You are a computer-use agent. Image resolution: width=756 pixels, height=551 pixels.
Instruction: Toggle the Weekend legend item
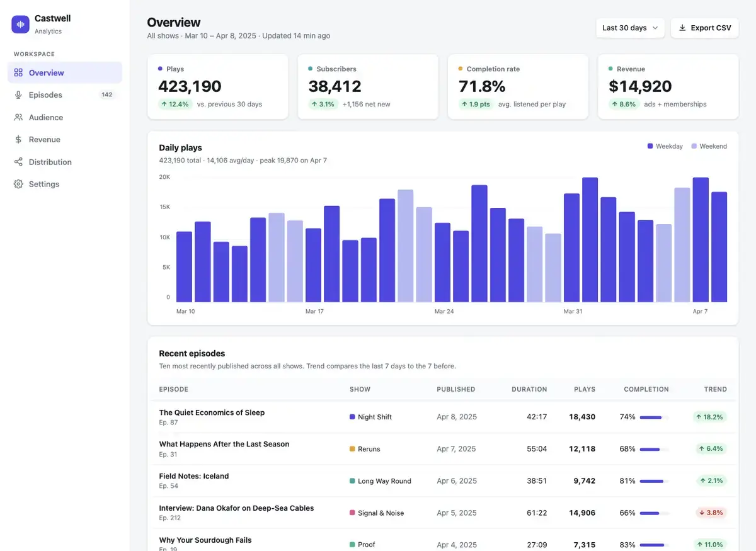click(709, 146)
